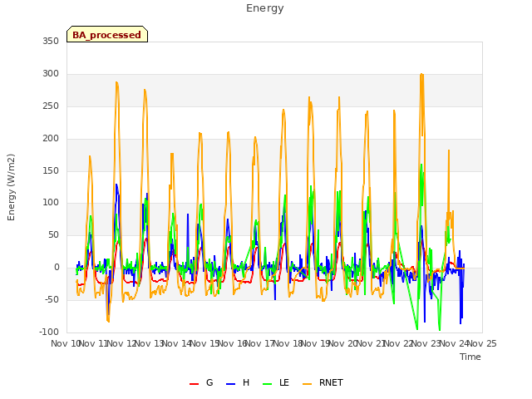Image resolution: width=532 pixels, height=399 pixels.
Task: Click the 50 y-axis tick label
Action: point(53,234)
